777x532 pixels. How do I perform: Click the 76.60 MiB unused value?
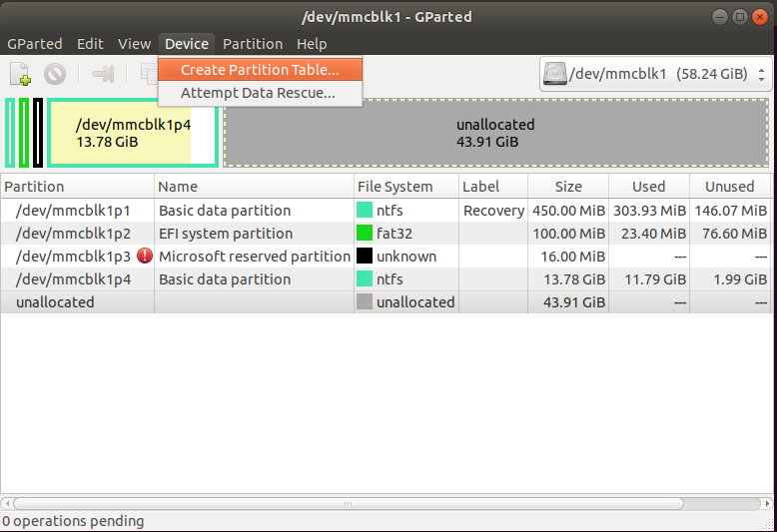734,234
